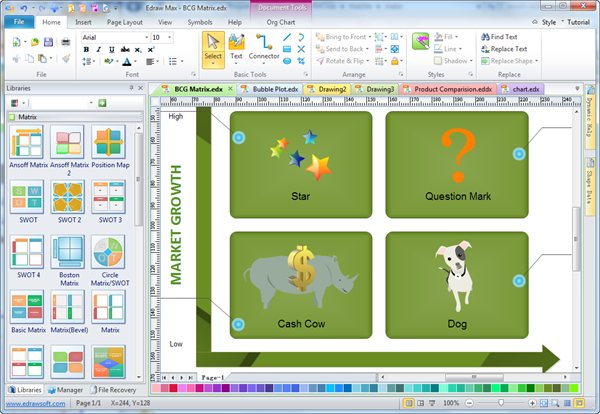Toggle strikethrough formatting
This screenshot has width=600, height=414.
125,49
